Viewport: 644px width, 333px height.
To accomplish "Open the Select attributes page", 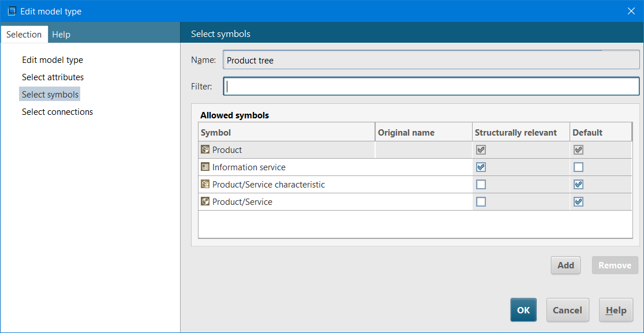I will click(x=53, y=77).
